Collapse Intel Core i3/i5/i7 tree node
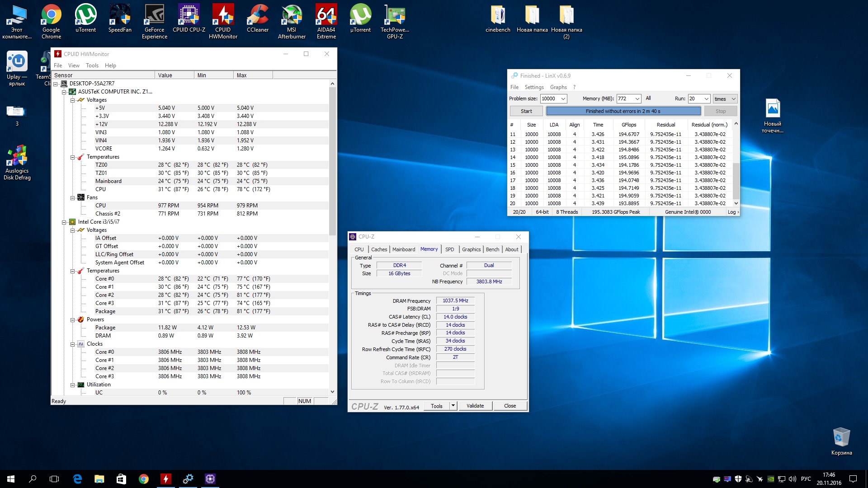 (x=64, y=222)
